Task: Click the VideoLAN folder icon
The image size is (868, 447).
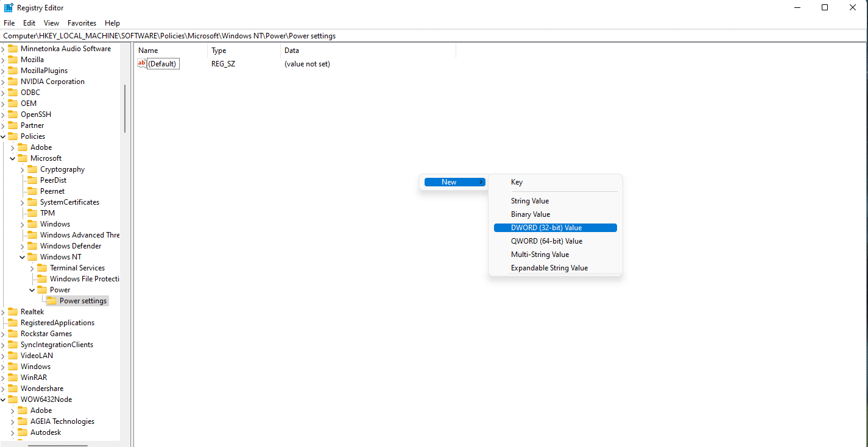Action: click(x=13, y=355)
